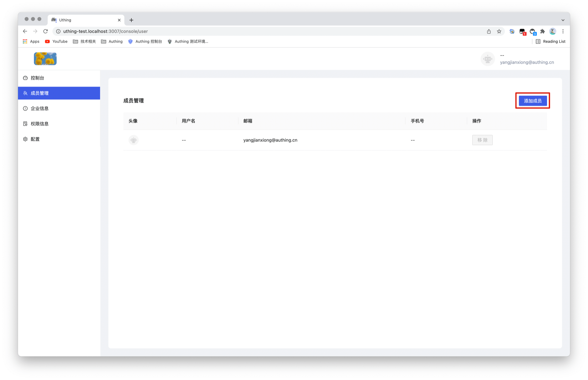The image size is (588, 380).
Task: Click the 添加成员 button
Action: tap(532, 100)
